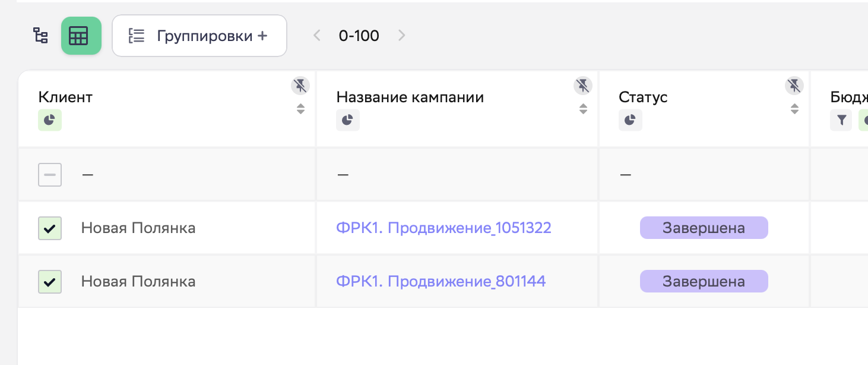The width and height of the screenshot is (868, 365).
Task: Open campaign ФРК1. Продвижение_801144
Action: click(x=442, y=281)
